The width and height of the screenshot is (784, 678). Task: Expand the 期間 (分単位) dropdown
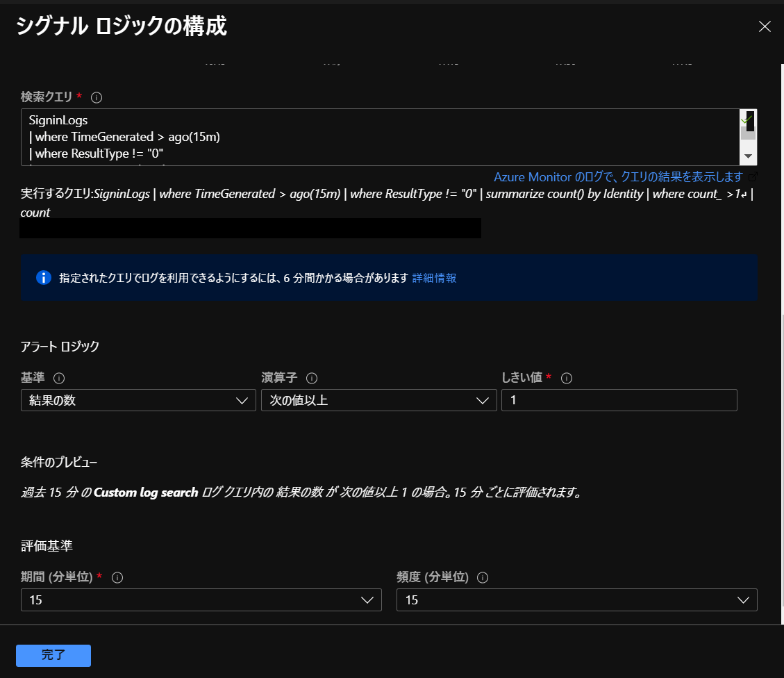pos(201,600)
